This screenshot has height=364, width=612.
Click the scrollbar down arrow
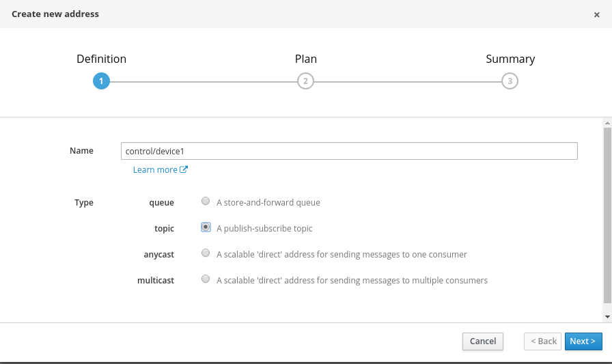607,317
